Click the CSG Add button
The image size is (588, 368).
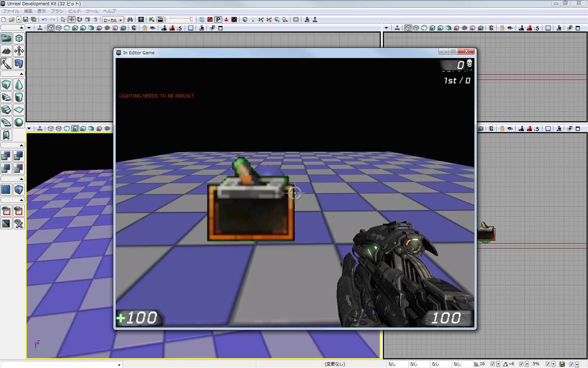point(6,156)
